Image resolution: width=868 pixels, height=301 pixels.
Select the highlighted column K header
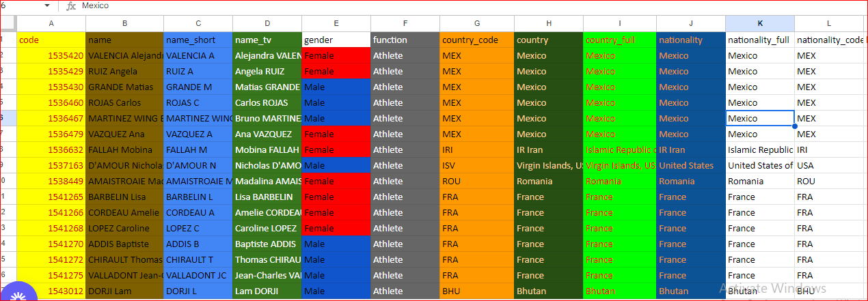(760, 24)
